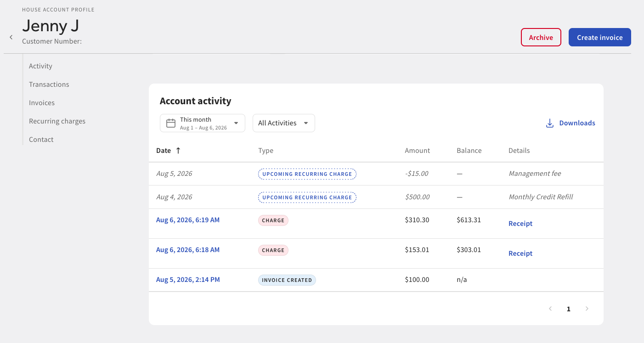
Task: Click the Type column header
Action: [x=266, y=151]
